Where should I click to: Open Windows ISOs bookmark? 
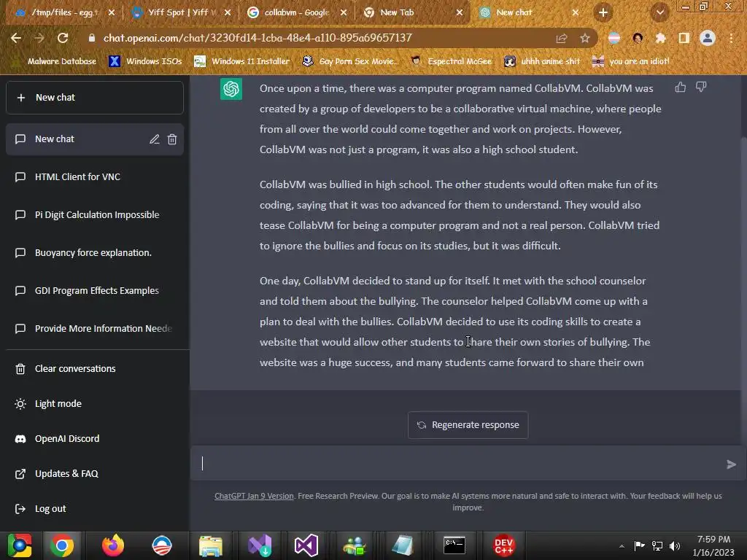click(x=146, y=61)
